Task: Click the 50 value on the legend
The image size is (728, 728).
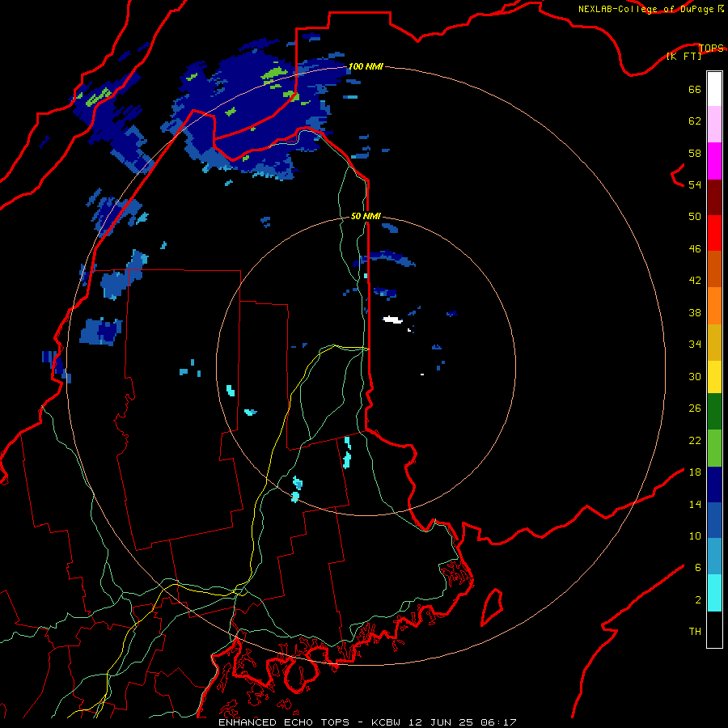Action: click(x=695, y=216)
